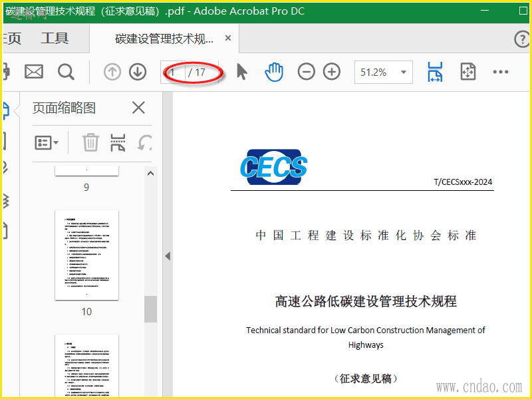Click fit full page icon
Viewport: 532px width, 399px height.
click(468, 72)
